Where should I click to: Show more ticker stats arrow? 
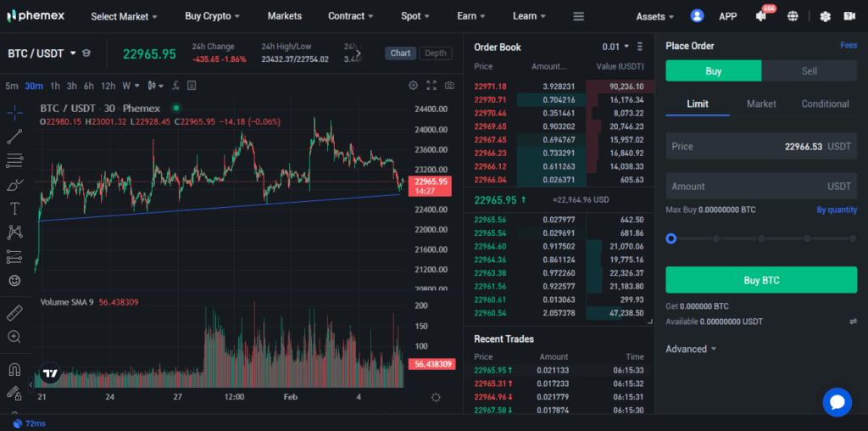tap(359, 53)
